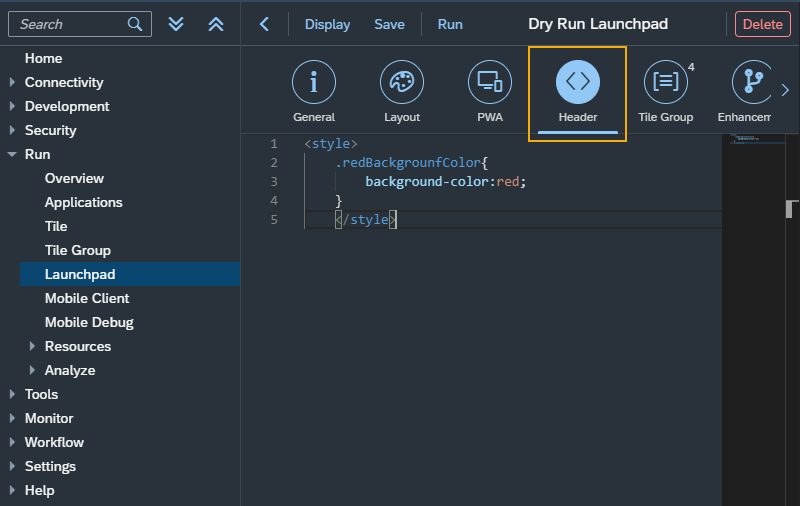The width and height of the screenshot is (800, 506).
Task: Click the Run toolbar button
Action: point(450,24)
